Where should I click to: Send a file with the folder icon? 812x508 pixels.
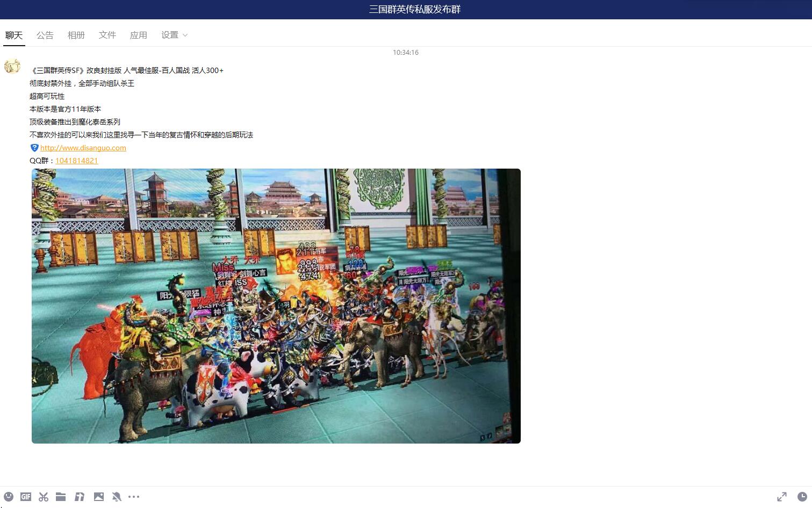61,497
